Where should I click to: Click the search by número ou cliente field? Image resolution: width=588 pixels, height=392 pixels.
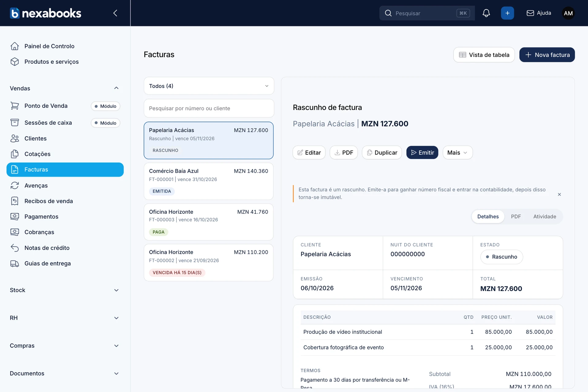point(209,108)
